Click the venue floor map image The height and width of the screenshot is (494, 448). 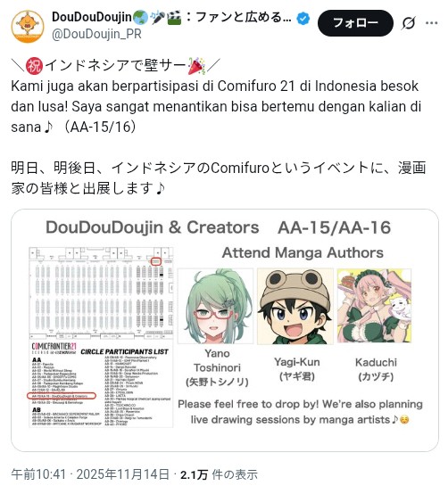pos(101,292)
